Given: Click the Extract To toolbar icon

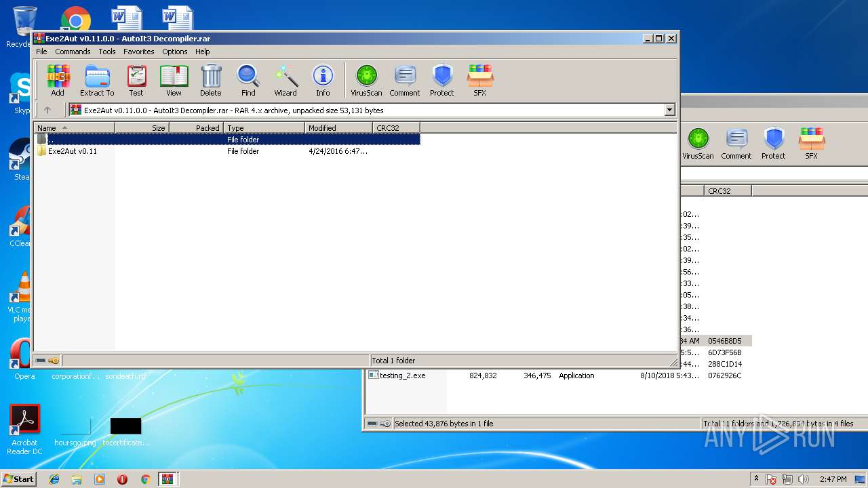Looking at the screenshot, I should click(97, 81).
